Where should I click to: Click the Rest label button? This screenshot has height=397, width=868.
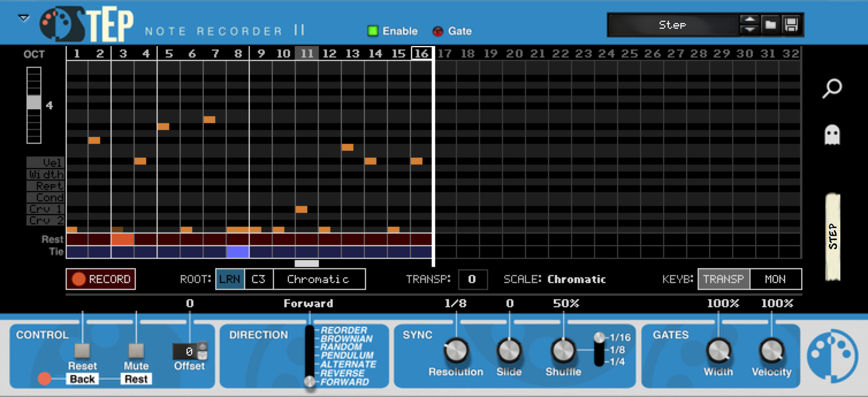click(136, 379)
